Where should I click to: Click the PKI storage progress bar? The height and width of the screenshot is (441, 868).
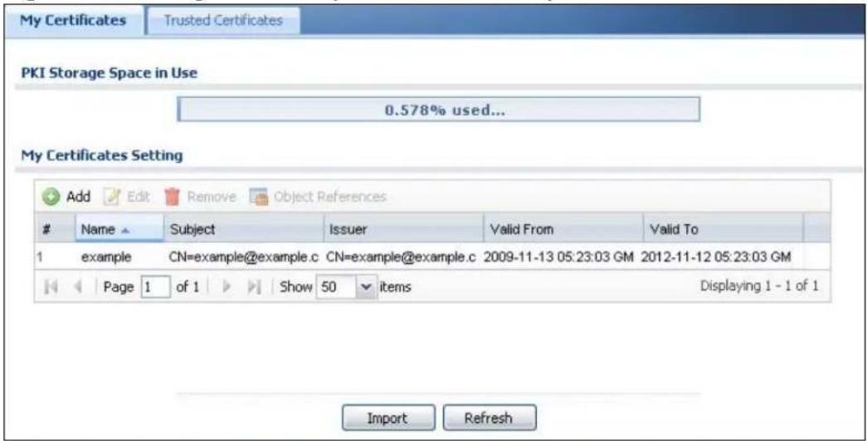coord(438,109)
